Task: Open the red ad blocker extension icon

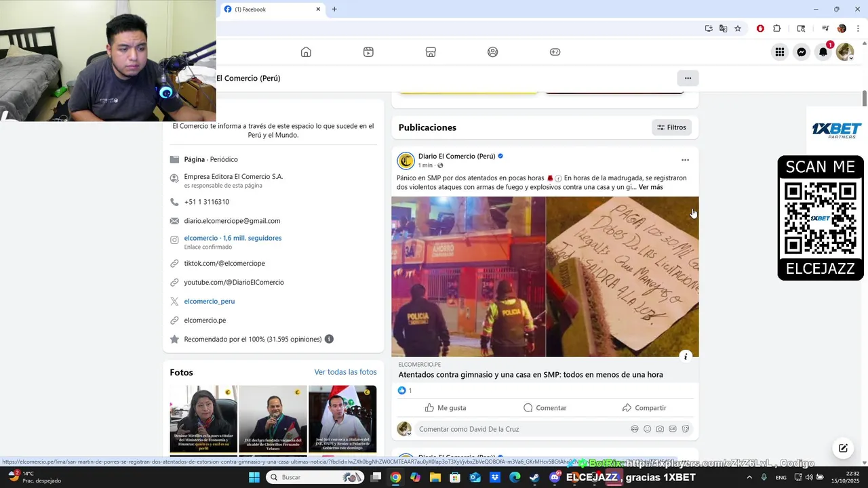Action: (x=760, y=28)
